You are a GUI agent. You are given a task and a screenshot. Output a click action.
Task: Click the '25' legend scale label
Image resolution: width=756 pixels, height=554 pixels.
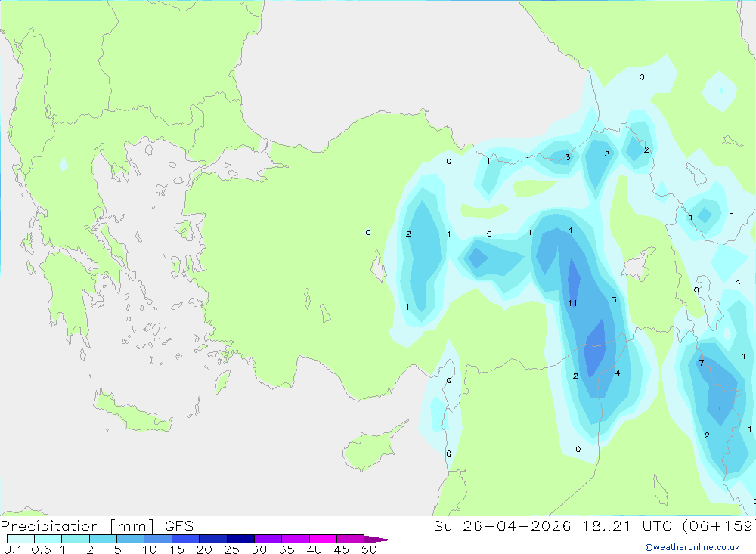232,549
